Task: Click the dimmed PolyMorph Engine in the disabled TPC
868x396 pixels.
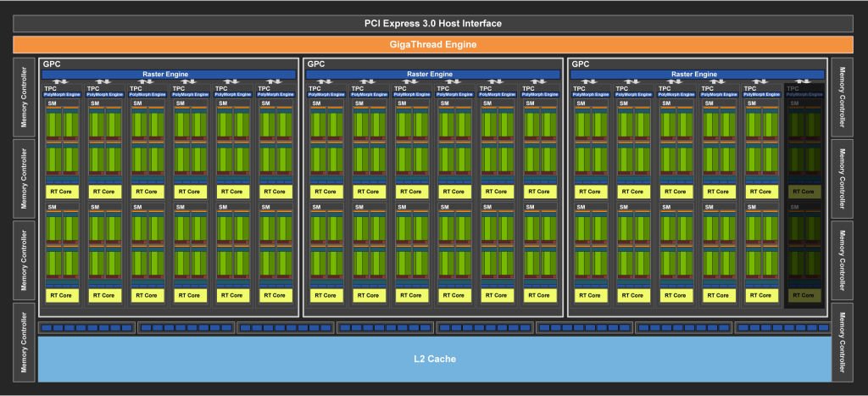Action: (804, 95)
